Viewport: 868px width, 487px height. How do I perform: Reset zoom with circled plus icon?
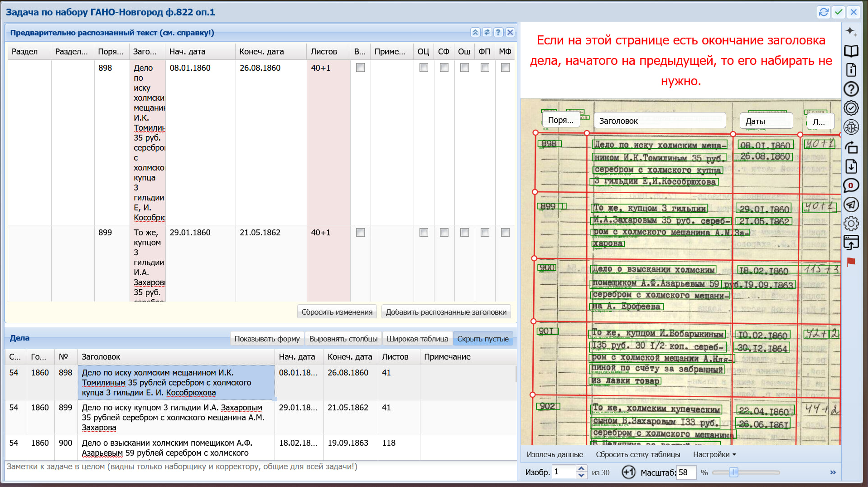click(628, 472)
